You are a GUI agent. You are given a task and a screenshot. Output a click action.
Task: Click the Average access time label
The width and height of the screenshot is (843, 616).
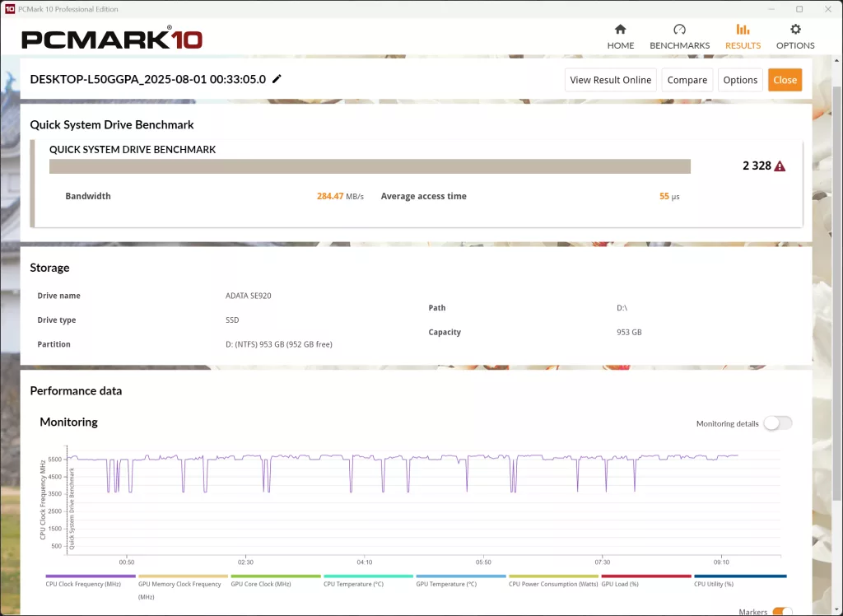(424, 196)
